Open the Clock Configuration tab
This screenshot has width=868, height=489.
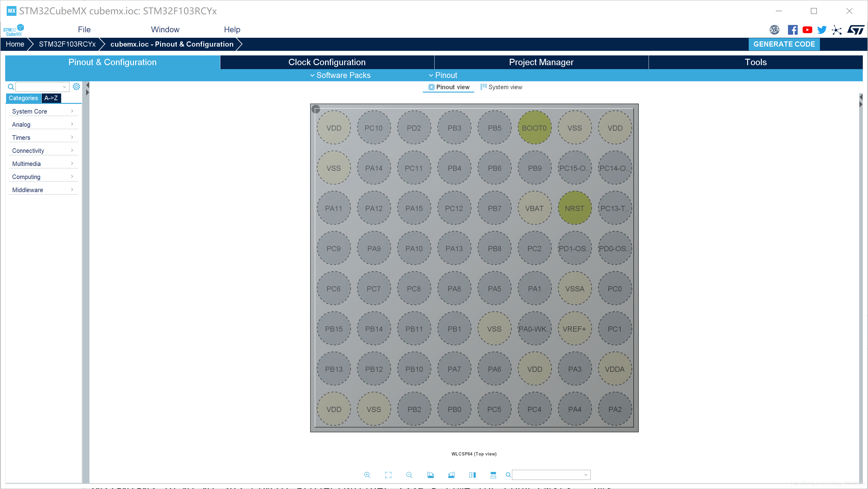tap(327, 62)
